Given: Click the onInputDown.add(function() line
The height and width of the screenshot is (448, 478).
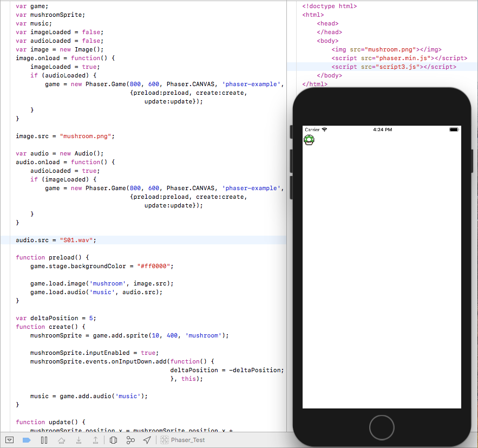Looking at the screenshot, I should [x=122, y=361].
